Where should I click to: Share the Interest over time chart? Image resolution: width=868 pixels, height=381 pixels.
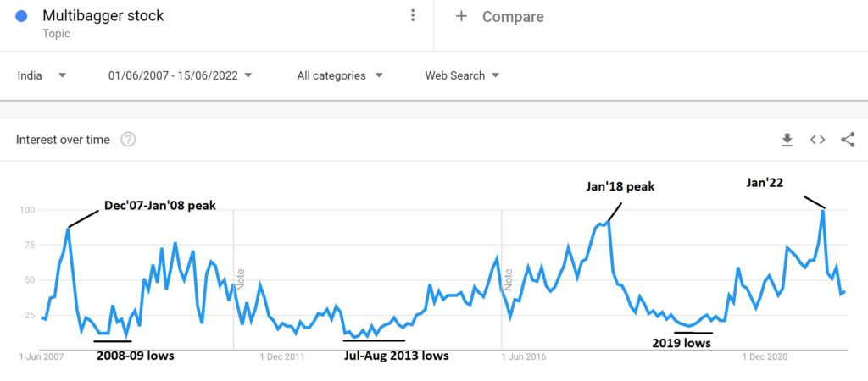click(x=848, y=140)
